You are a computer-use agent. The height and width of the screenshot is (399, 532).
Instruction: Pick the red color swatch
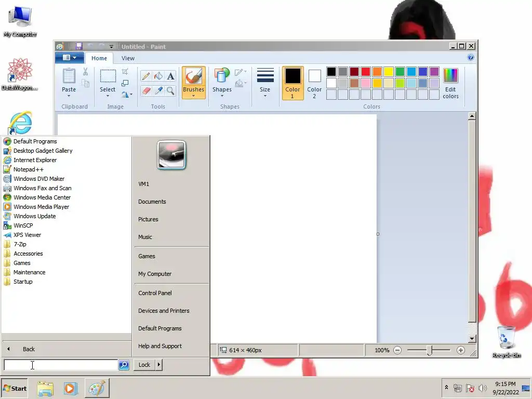[x=366, y=72]
